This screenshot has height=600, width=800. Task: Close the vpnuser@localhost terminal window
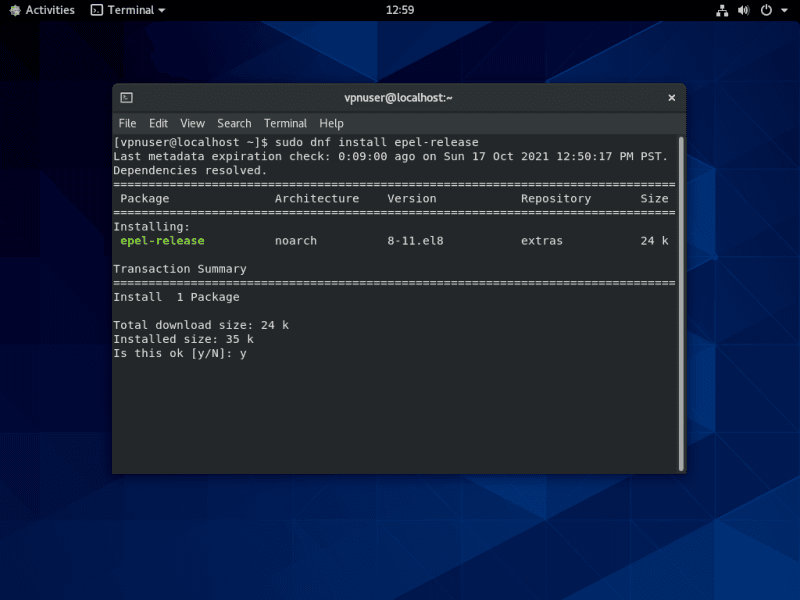(671, 97)
